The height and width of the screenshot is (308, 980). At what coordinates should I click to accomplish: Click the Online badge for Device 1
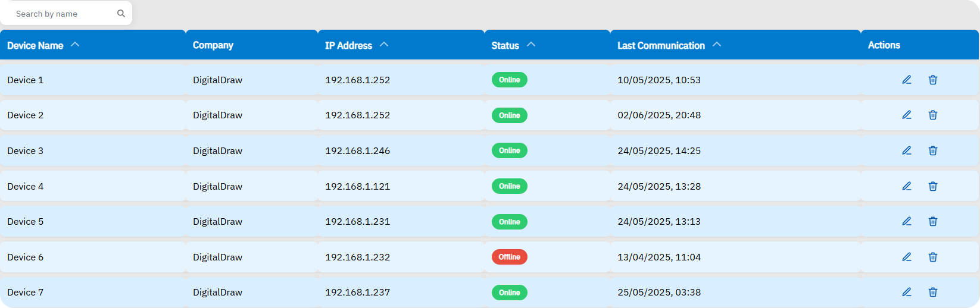[x=509, y=80]
